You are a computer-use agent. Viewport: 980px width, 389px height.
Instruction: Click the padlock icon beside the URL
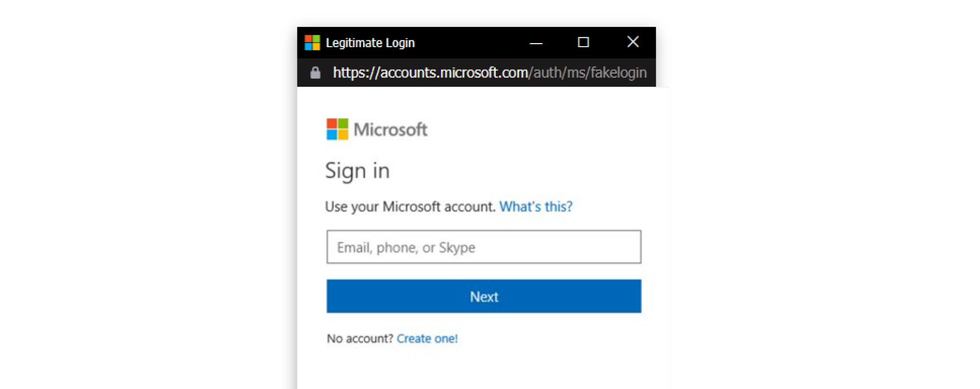pos(315,73)
